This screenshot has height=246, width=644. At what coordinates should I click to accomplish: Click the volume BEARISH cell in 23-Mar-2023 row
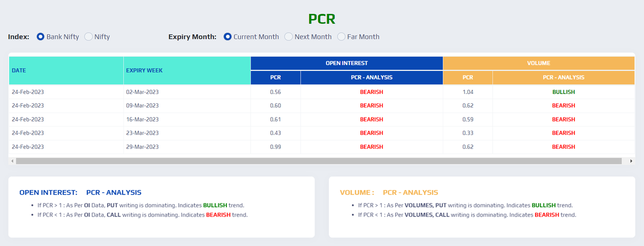pyautogui.click(x=563, y=133)
